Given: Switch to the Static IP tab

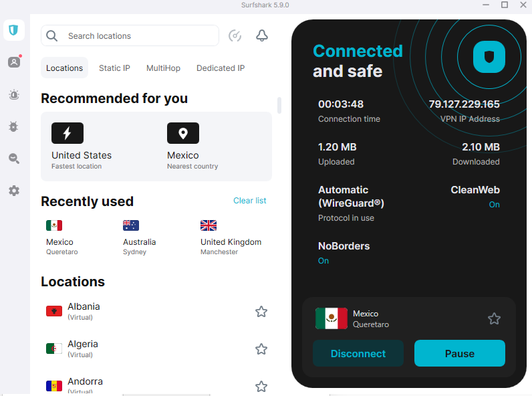Looking at the screenshot, I should 114,68.
